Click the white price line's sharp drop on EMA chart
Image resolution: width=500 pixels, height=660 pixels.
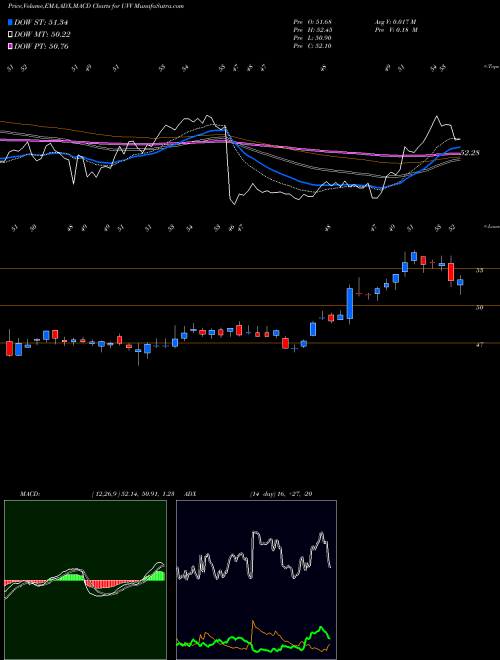click(228, 164)
